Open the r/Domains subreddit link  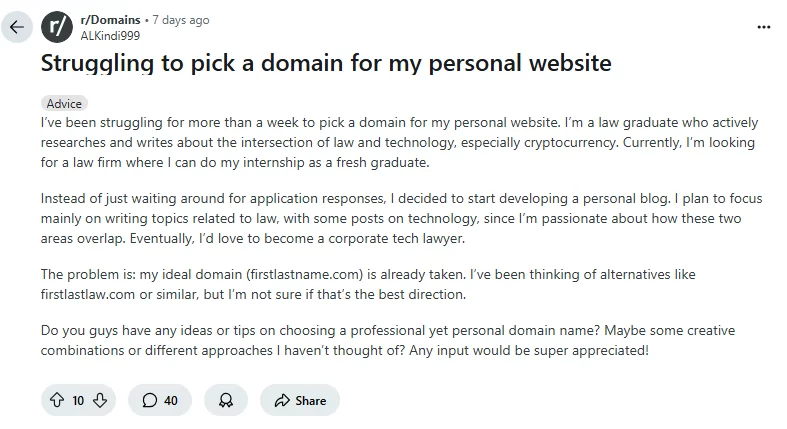click(x=109, y=20)
